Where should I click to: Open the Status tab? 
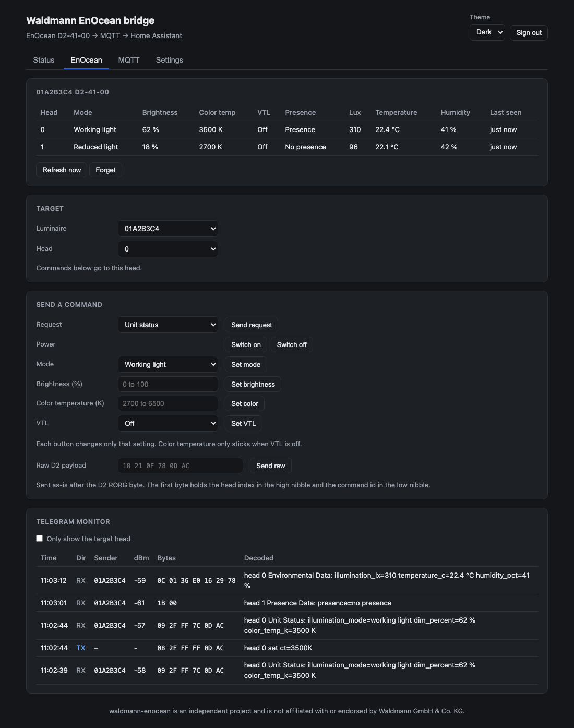44,60
